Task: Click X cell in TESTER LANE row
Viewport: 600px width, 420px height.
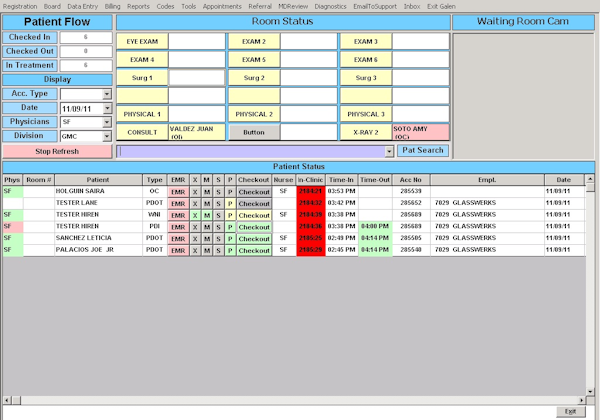Action: click(x=195, y=203)
